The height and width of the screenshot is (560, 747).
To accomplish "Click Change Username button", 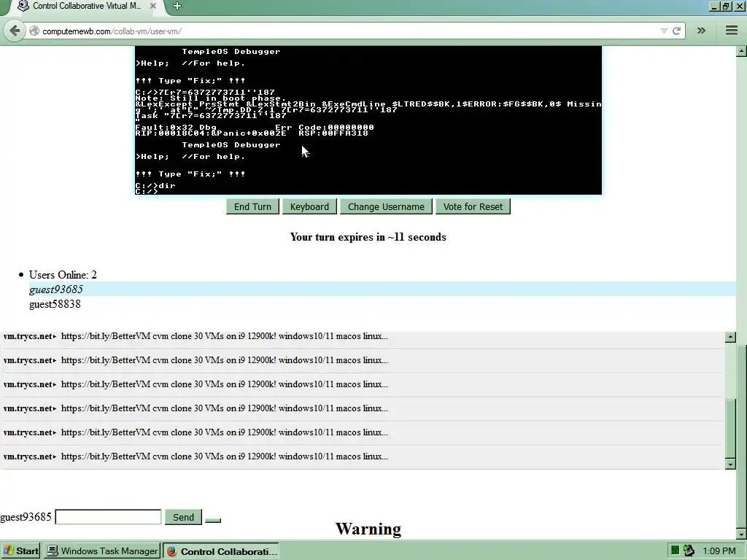I will 386,206.
